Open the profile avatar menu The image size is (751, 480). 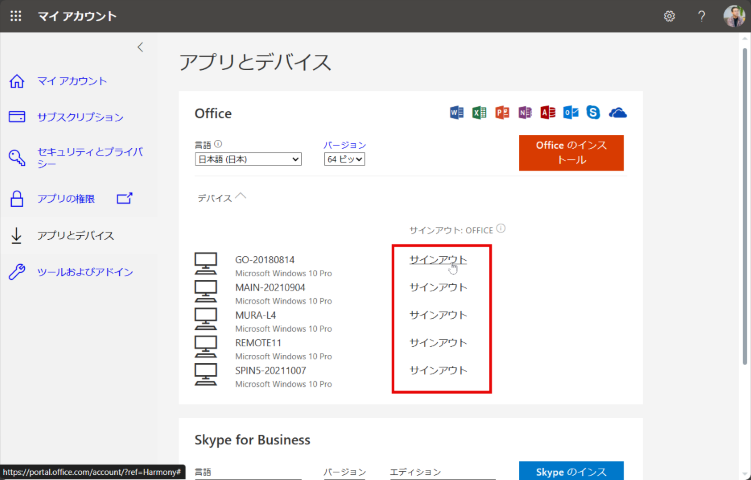(x=734, y=16)
